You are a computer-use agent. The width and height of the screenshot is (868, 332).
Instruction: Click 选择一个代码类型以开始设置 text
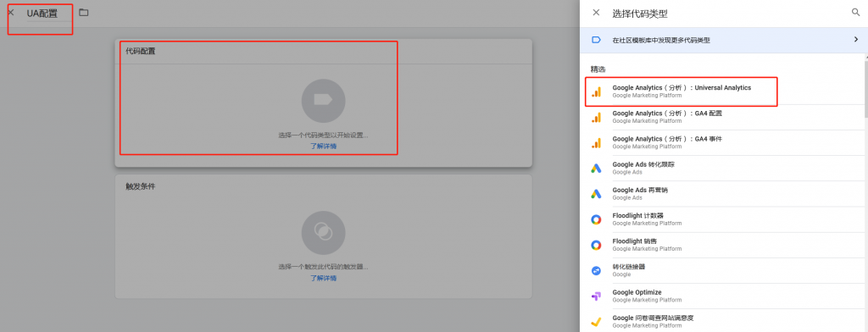pyautogui.click(x=323, y=135)
